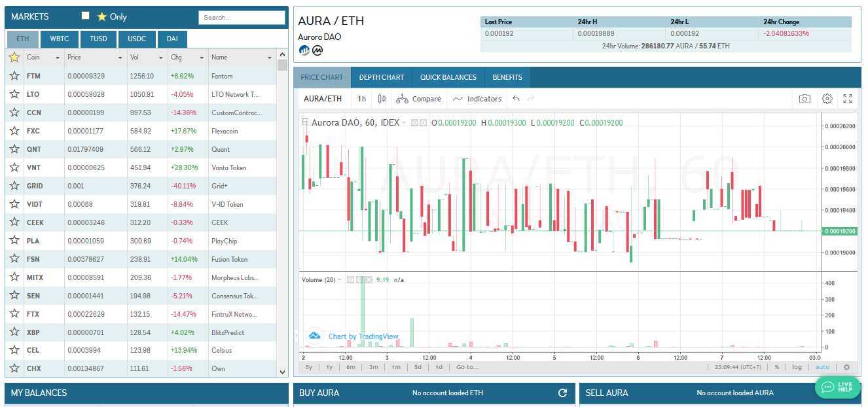Tick the favorites Only checkbox

pyautogui.click(x=85, y=16)
